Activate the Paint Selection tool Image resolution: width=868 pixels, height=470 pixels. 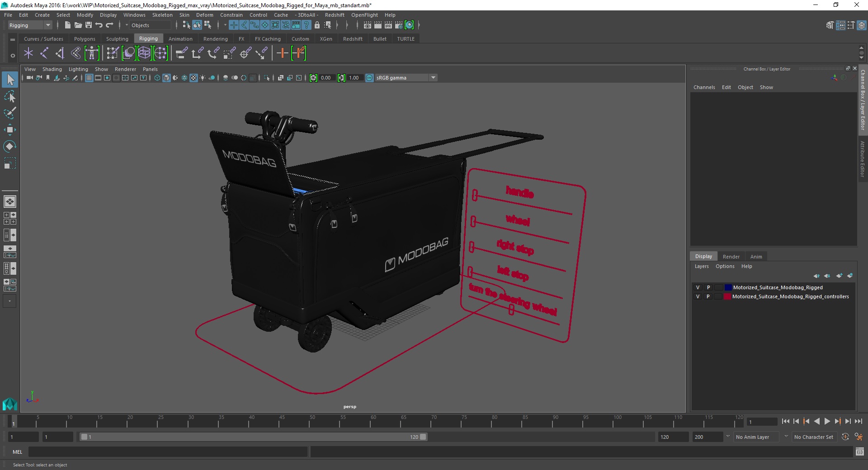[10, 113]
